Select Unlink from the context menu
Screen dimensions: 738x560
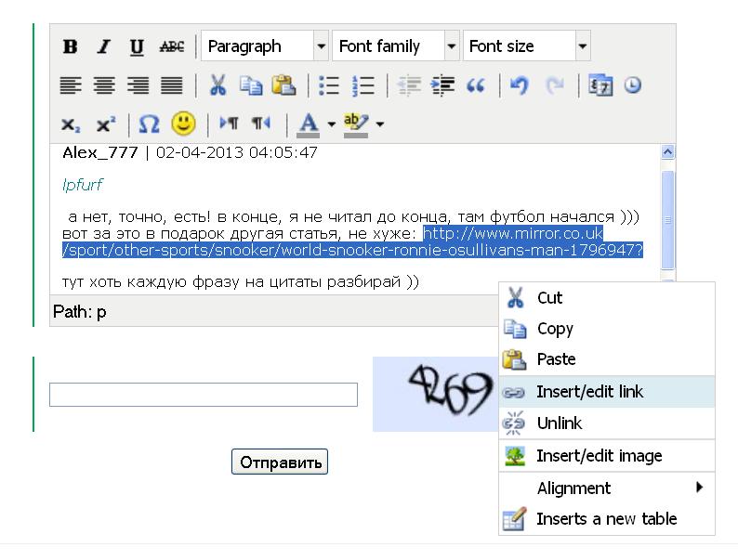pos(607,423)
